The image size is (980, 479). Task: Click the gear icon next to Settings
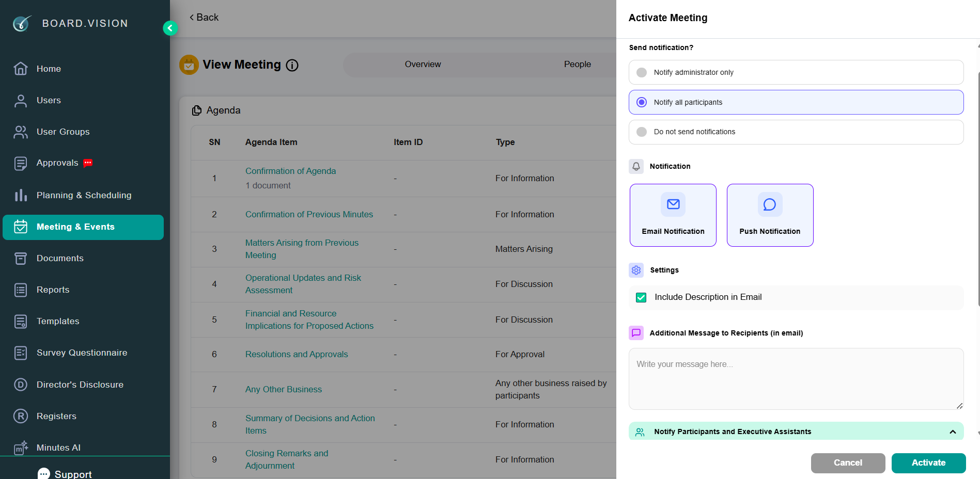point(636,270)
